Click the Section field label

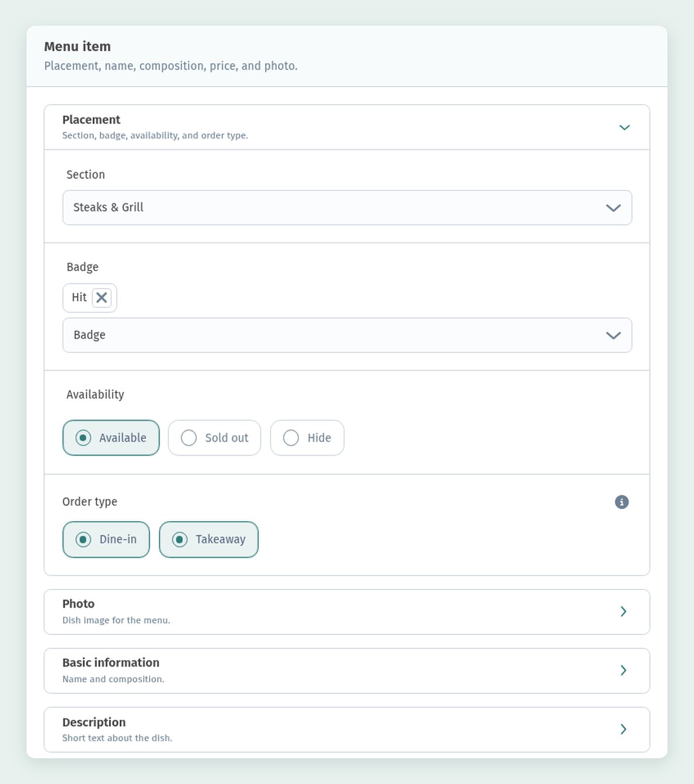coord(85,175)
